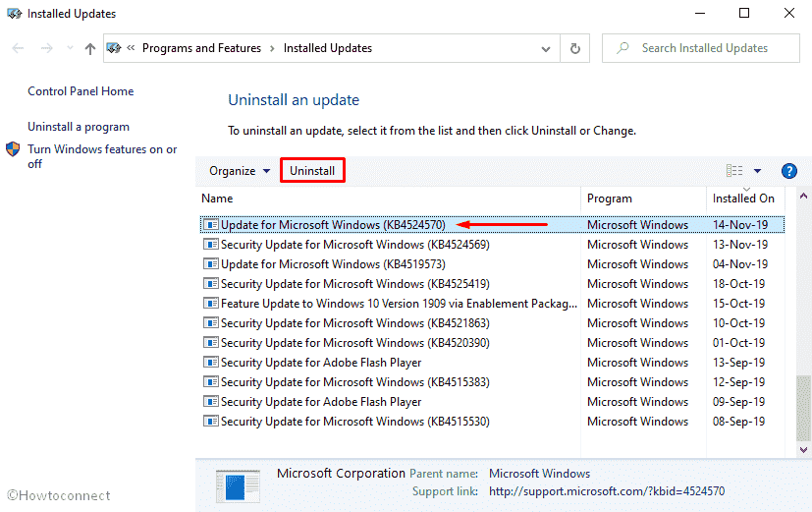Click the support link URL in details pane
The image size is (812, 512).
tap(607, 491)
